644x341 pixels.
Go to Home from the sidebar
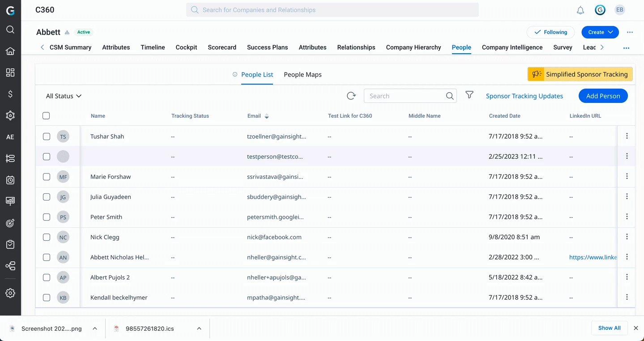[10, 51]
